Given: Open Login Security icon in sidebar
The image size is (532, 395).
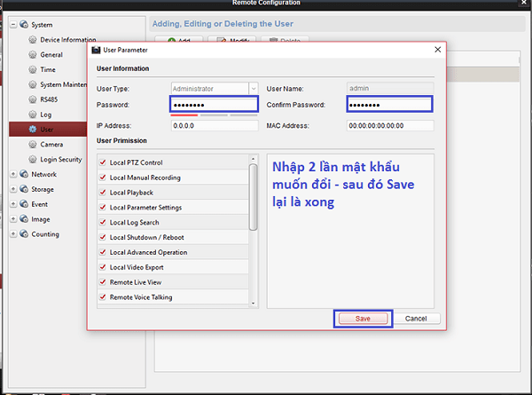Looking at the screenshot, I should (x=33, y=160).
